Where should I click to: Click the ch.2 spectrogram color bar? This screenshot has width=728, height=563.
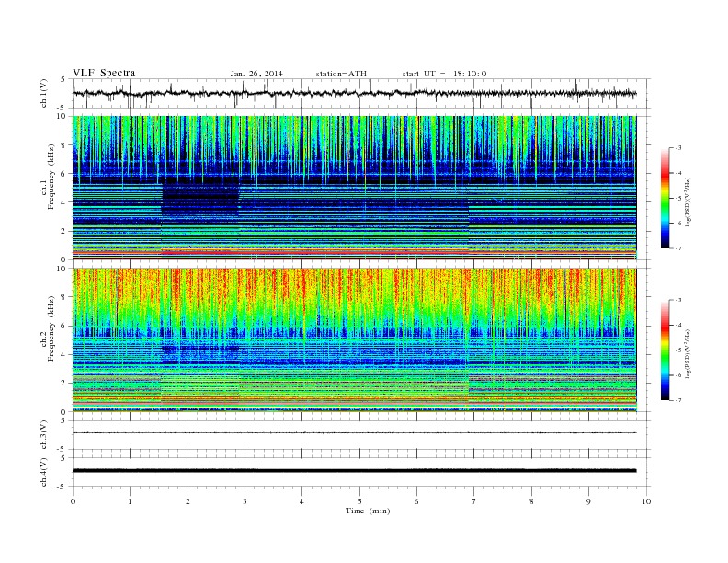point(665,350)
